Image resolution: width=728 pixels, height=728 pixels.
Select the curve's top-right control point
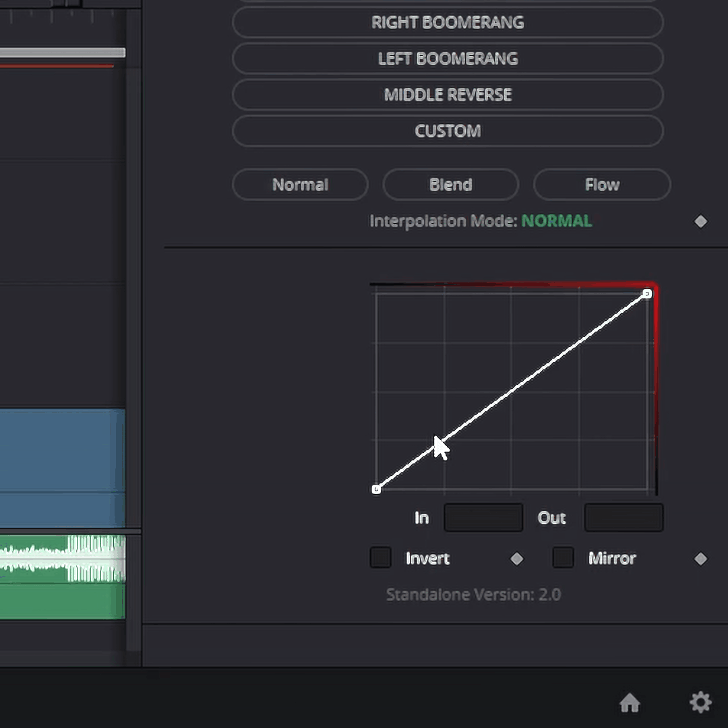647,293
